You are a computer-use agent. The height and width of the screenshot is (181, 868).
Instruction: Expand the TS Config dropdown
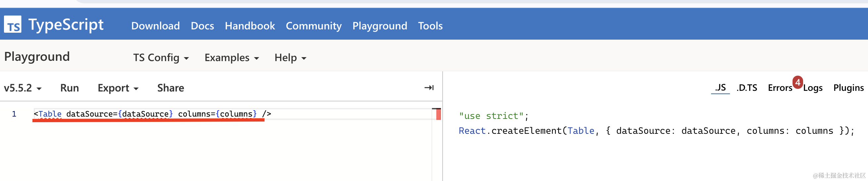click(x=161, y=58)
